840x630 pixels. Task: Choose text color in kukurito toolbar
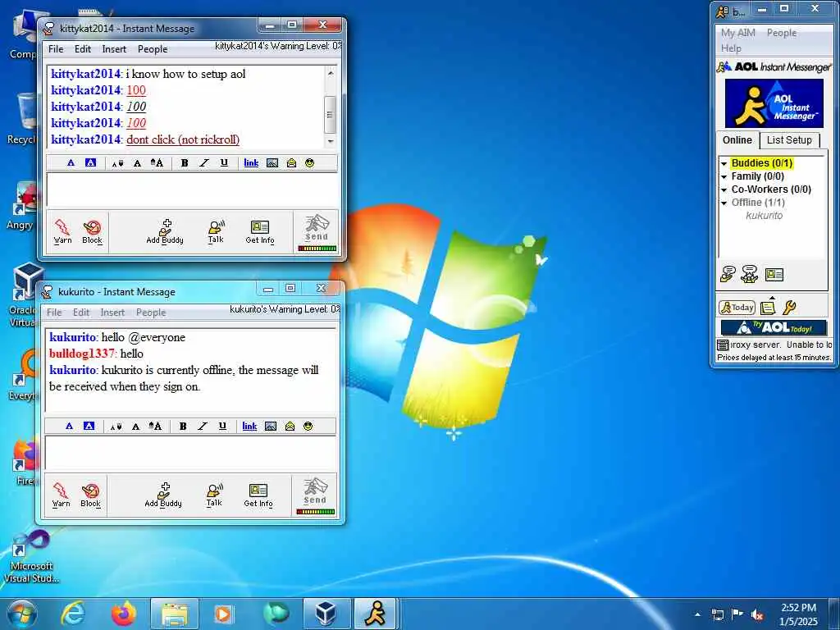(69, 427)
